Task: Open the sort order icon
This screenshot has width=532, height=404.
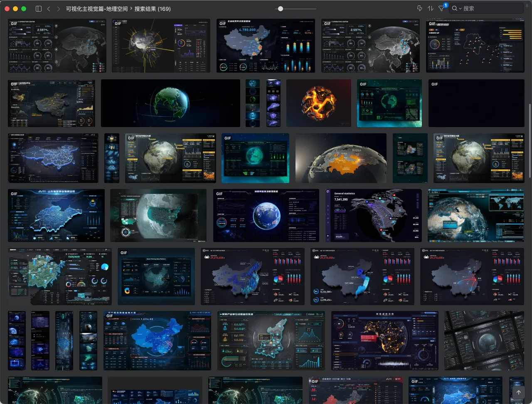Action: pos(431,9)
